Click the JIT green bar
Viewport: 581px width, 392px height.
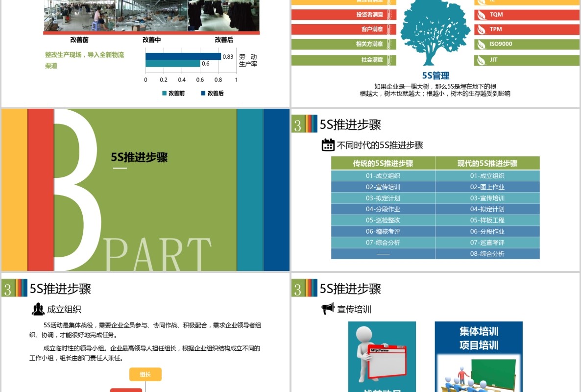click(x=527, y=60)
